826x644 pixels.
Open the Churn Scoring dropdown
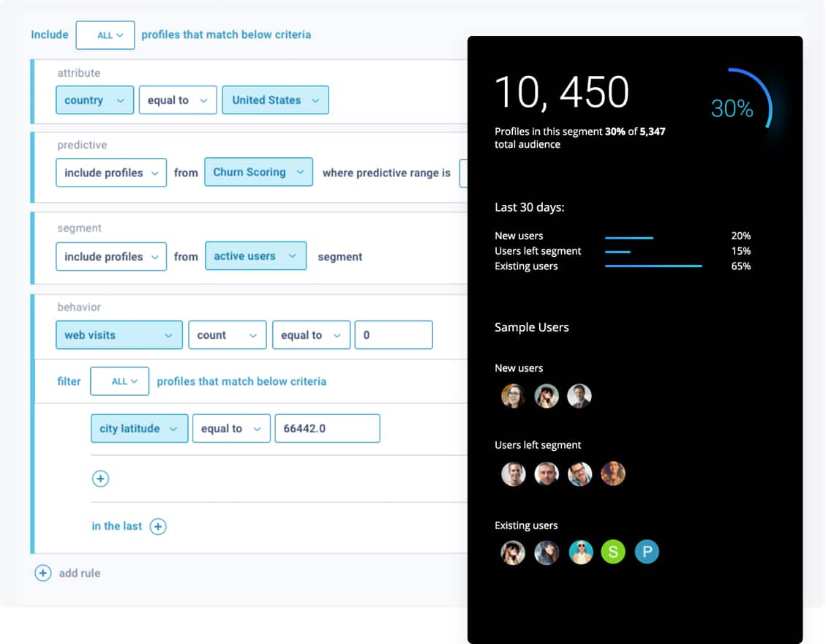coord(259,172)
